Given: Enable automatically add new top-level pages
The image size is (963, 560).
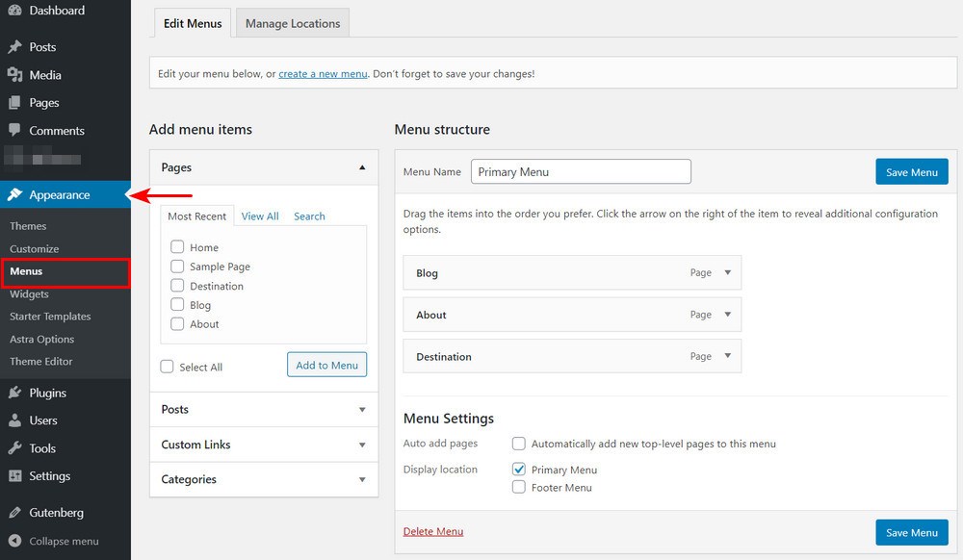Looking at the screenshot, I should click(518, 443).
